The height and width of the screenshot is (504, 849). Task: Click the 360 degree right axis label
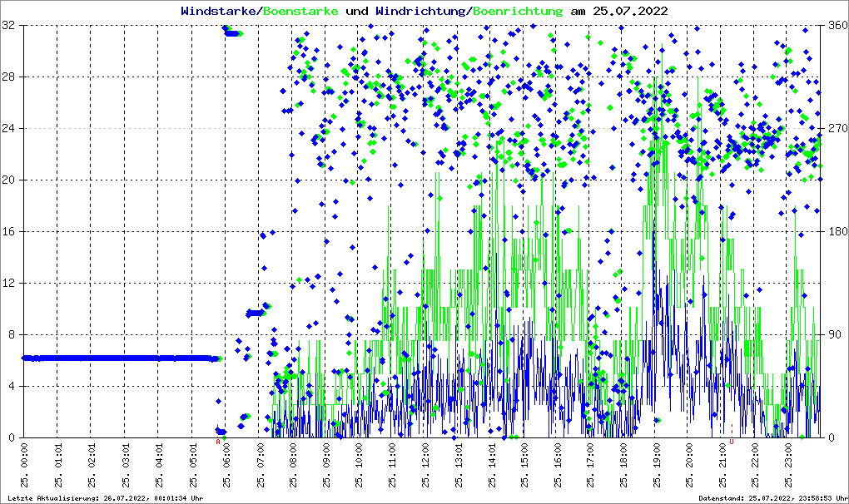point(835,26)
